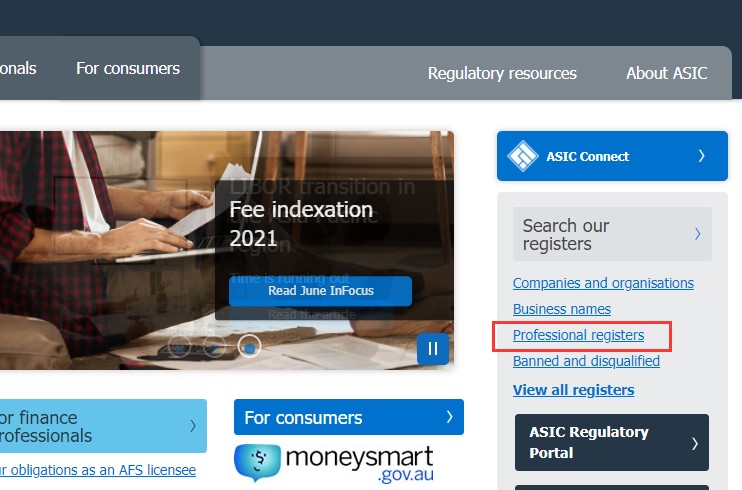Open the Professional registers link
742x490 pixels.
click(x=578, y=335)
